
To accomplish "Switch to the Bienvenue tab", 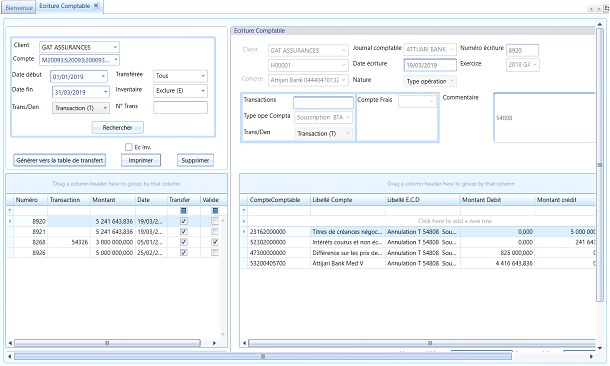I will 19,7.
